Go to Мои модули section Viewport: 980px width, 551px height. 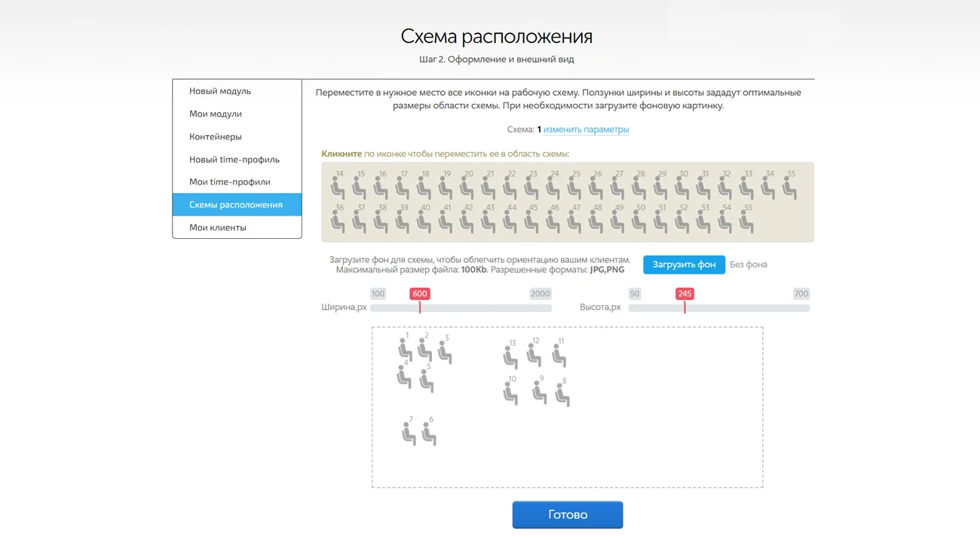[x=216, y=114]
